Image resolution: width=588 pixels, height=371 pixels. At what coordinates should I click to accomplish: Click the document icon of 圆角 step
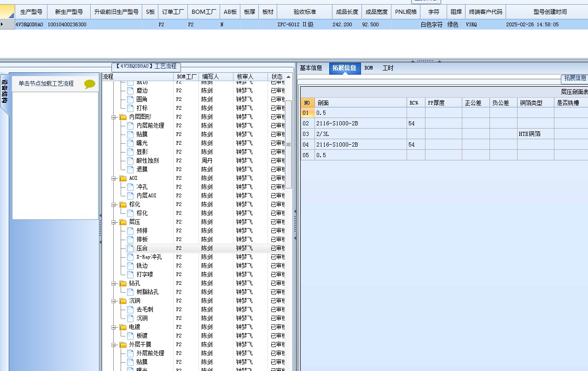pos(130,99)
